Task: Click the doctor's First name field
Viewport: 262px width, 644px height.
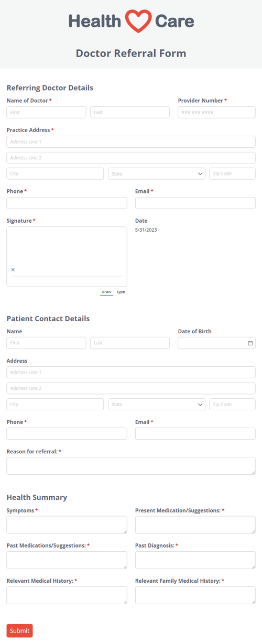Action: pyautogui.click(x=46, y=112)
